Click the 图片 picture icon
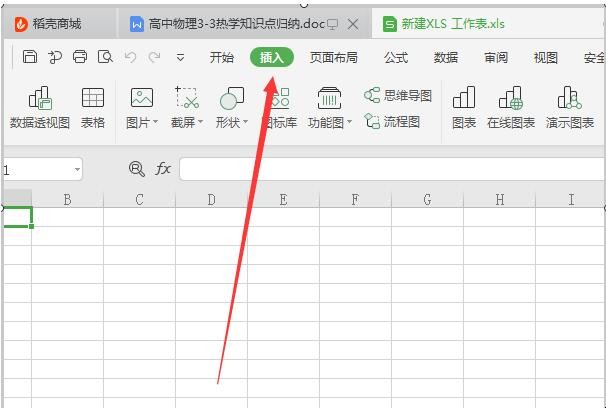Screen dimensions: 606x408 [x=142, y=98]
